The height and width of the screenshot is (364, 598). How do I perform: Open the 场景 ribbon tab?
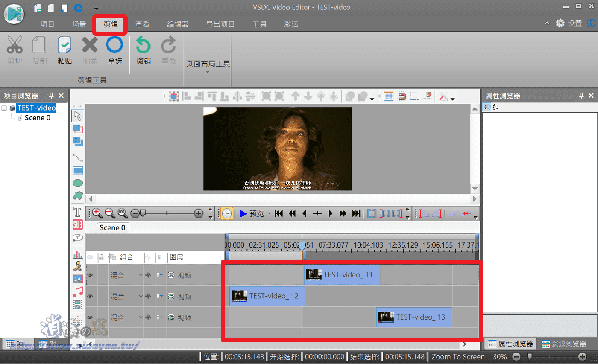point(79,24)
